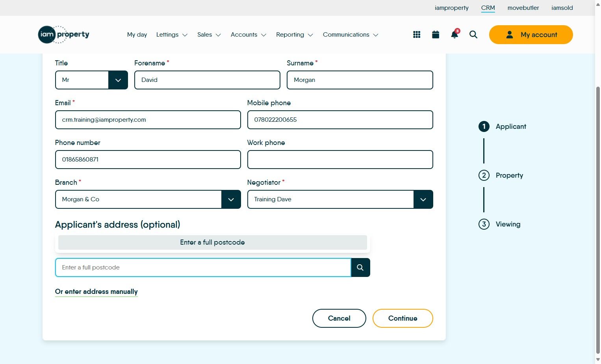601x364 pixels.
Task: Search postcode with the magnifier button
Action: click(x=360, y=267)
